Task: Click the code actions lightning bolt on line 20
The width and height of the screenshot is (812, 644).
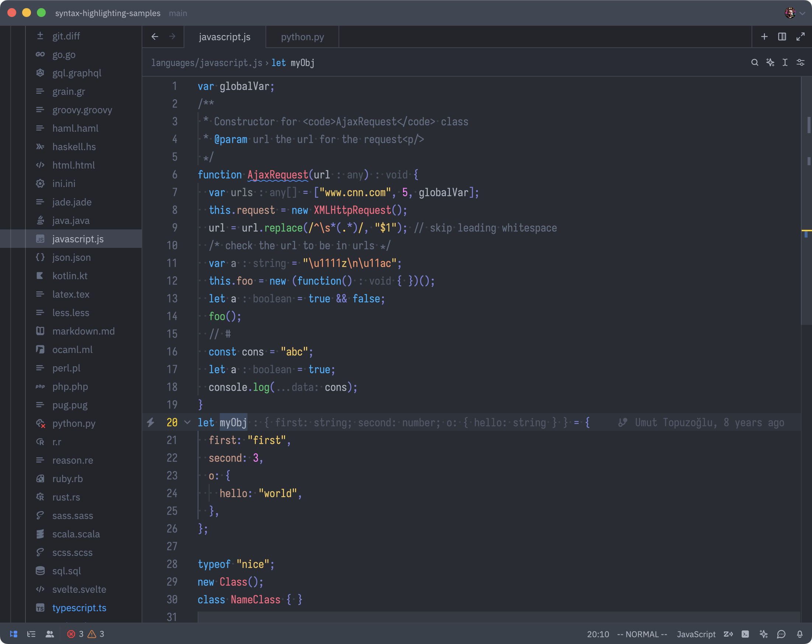Action: 151,423
